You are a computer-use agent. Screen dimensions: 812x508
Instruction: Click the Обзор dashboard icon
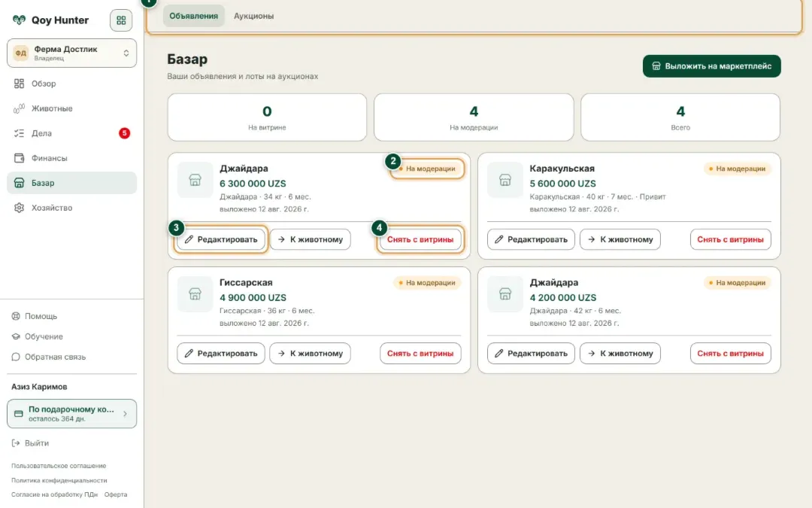click(19, 84)
